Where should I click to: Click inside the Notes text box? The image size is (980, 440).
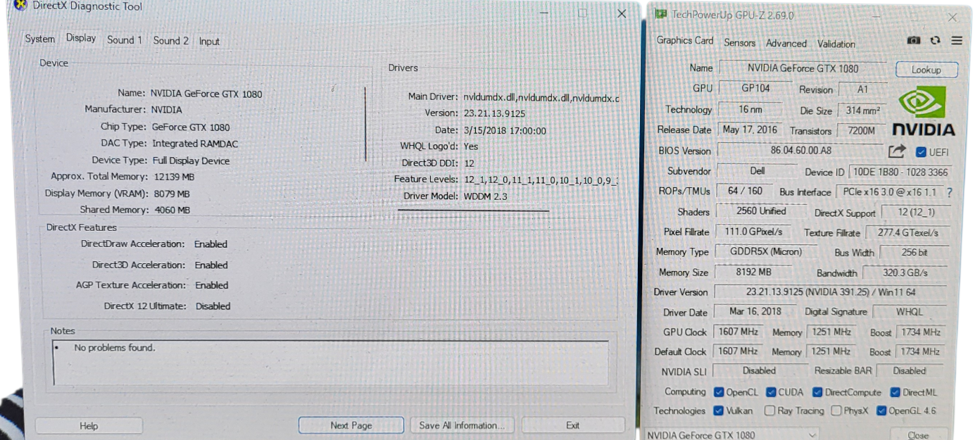[x=331, y=363]
